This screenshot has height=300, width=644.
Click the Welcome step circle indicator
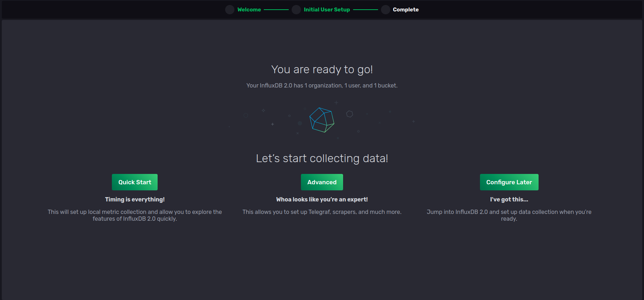[230, 10]
